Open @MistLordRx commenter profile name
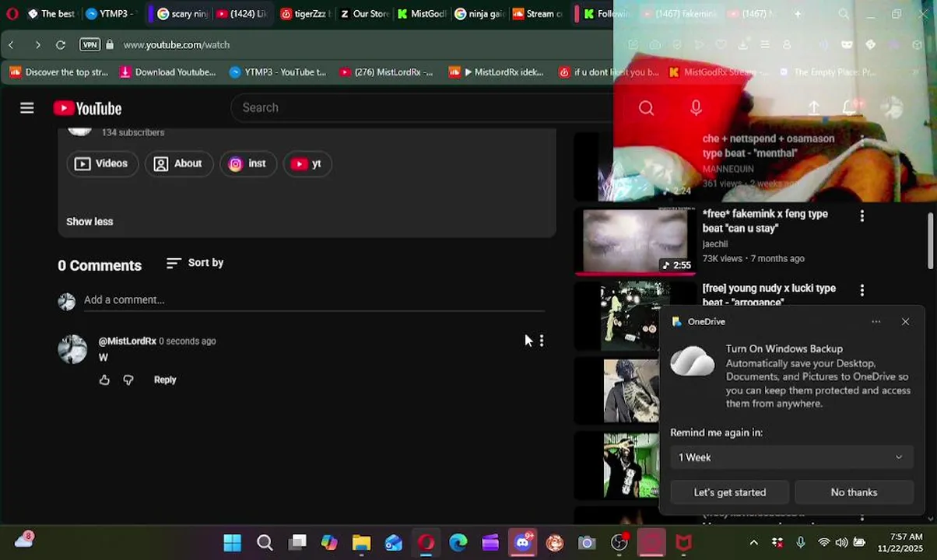The image size is (937, 560). [x=128, y=341]
